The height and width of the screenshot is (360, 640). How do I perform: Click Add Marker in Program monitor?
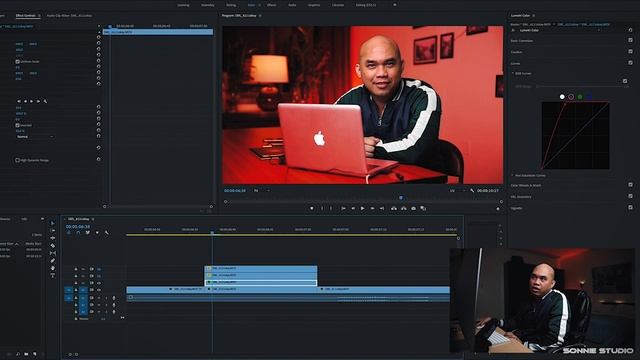point(312,209)
